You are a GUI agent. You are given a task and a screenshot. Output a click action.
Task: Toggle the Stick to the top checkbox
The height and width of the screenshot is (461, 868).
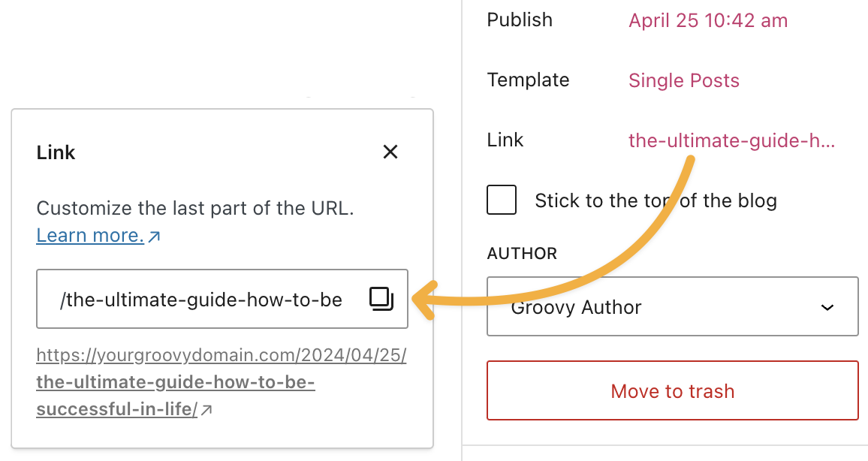click(502, 200)
